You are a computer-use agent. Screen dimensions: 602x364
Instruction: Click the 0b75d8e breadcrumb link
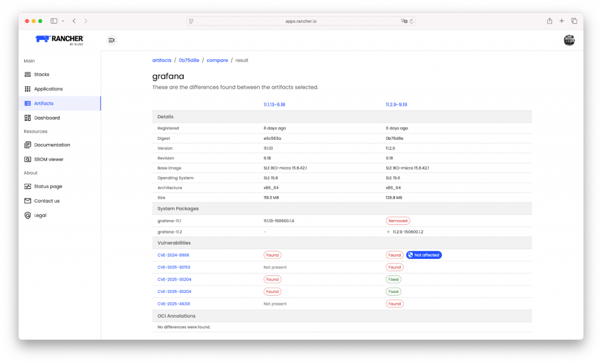pos(189,60)
